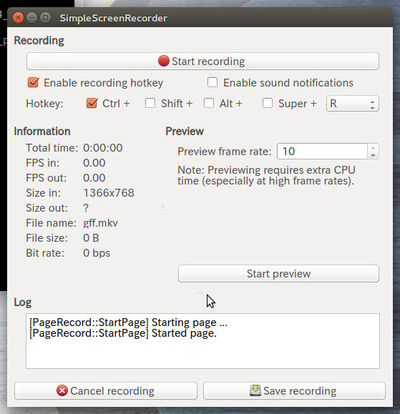The width and height of the screenshot is (400, 414).
Task: Uncheck the Ctrl + hotkey modifier
Action: point(92,103)
